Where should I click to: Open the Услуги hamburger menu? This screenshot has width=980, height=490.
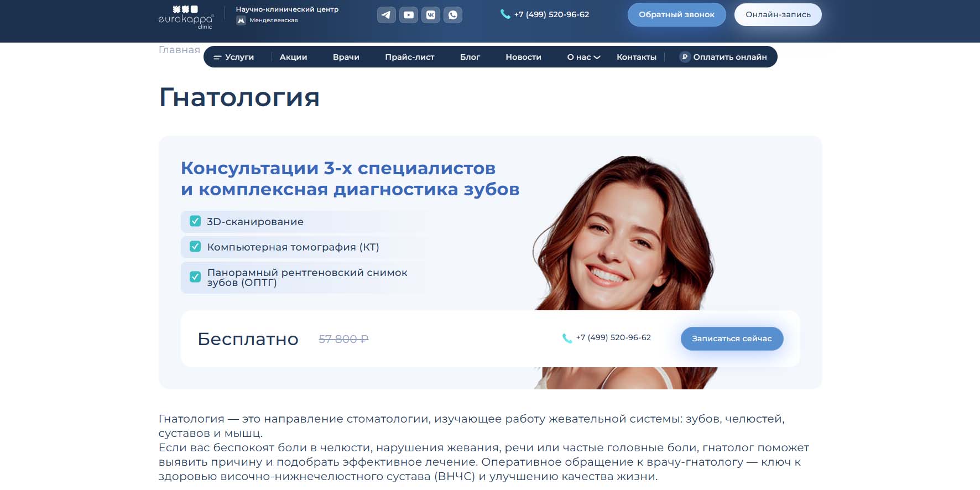(233, 57)
